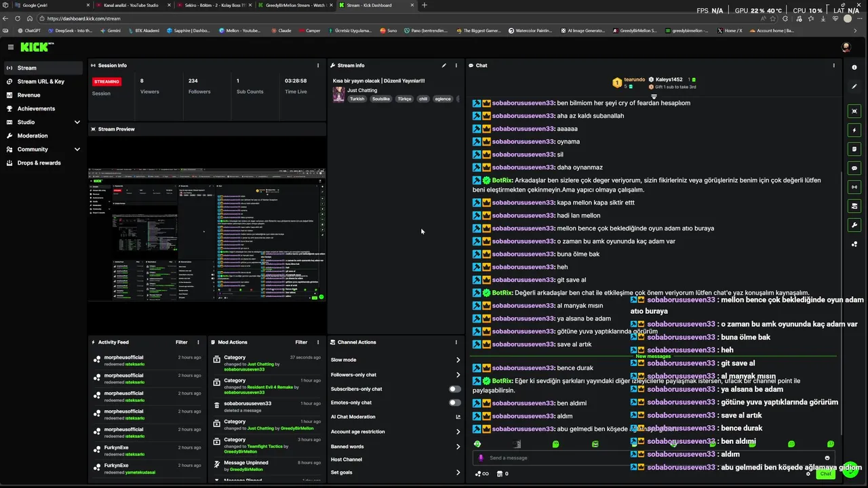Open the Channel Actions options menu

(456, 342)
